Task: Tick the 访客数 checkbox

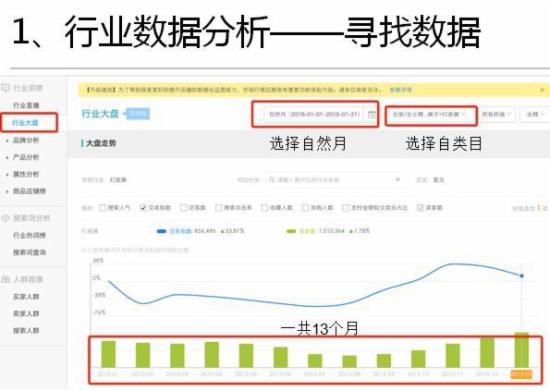Action: (183, 208)
